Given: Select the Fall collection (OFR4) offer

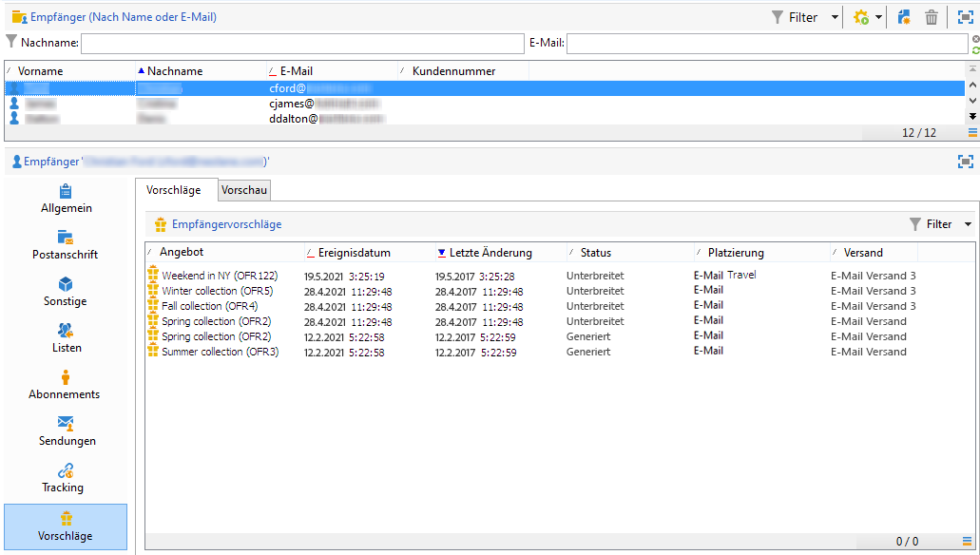Looking at the screenshot, I should pyautogui.click(x=209, y=306).
